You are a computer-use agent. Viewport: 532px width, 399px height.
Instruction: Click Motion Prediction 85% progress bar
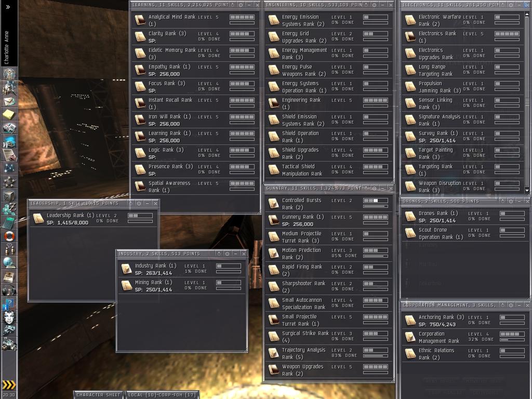tap(375, 256)
